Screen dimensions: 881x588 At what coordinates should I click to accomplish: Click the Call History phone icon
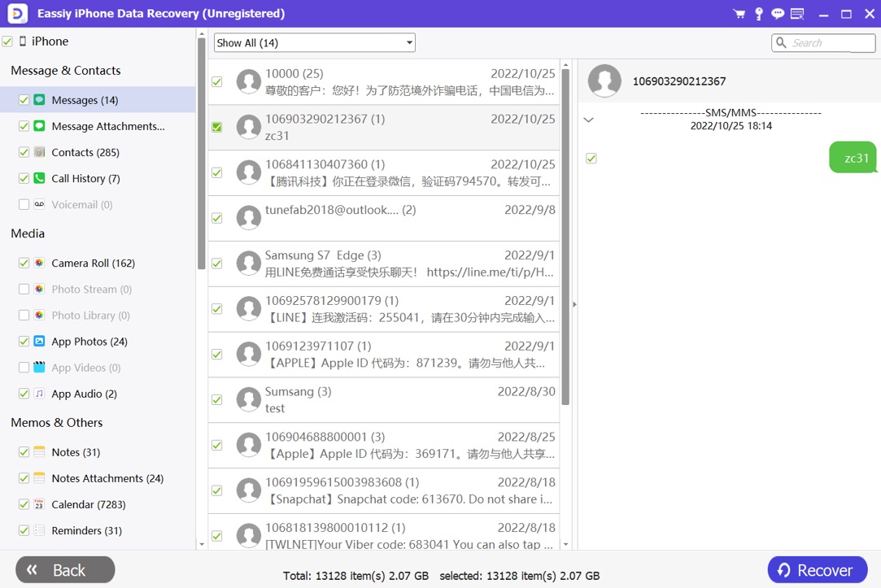click(39, 178)
